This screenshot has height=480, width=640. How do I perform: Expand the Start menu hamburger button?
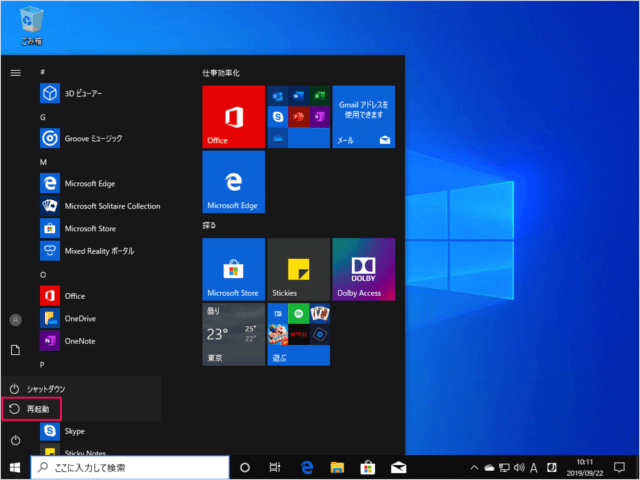[x=15, y=72]
